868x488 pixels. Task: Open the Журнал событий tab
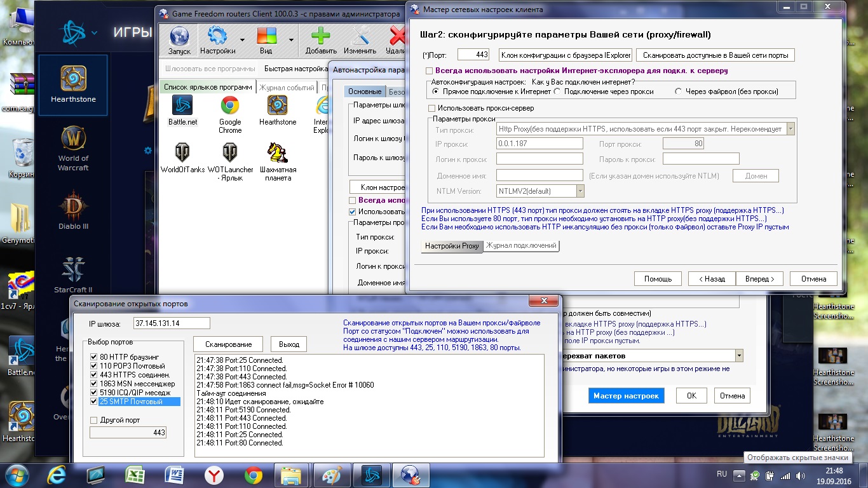pos(286,88)
